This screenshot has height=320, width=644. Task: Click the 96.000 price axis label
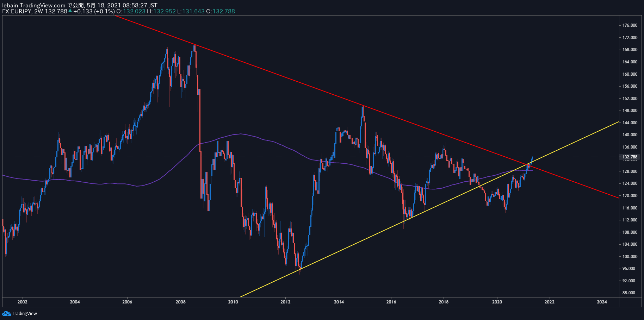click(629, 269)
